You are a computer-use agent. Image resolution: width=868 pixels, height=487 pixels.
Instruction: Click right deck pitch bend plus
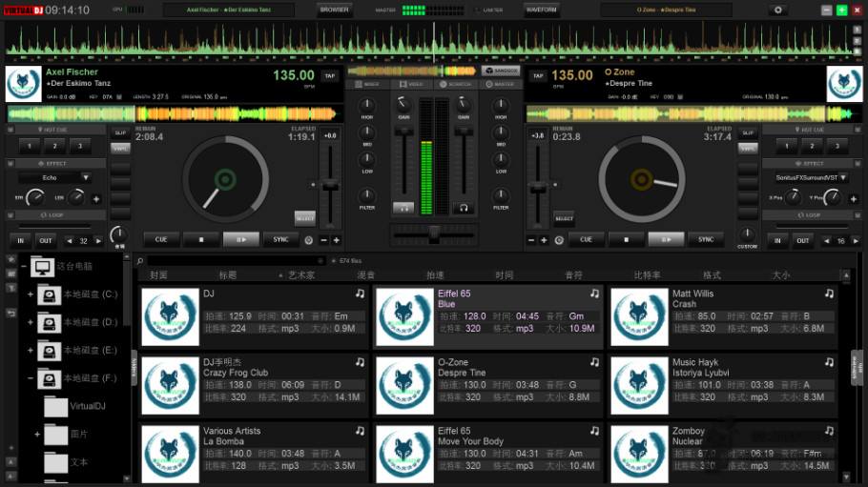coord(544,240)
